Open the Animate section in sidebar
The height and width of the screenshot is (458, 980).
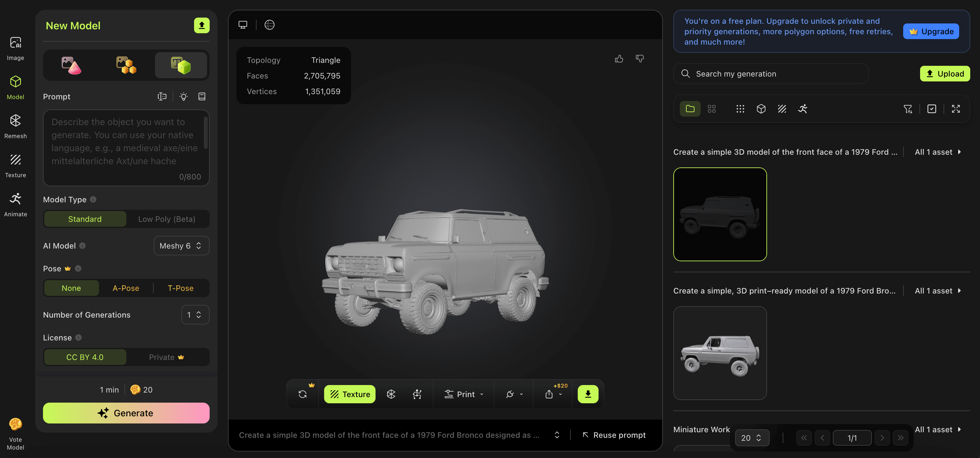click(15, 204)
